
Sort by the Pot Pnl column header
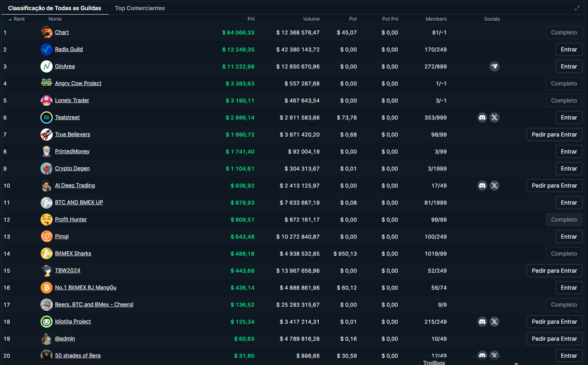(390, 19)
